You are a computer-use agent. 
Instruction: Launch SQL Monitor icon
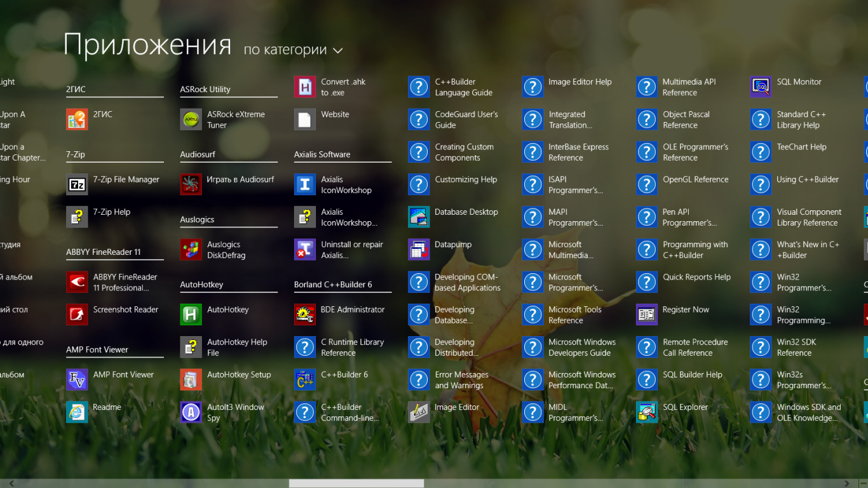(761, 87)
